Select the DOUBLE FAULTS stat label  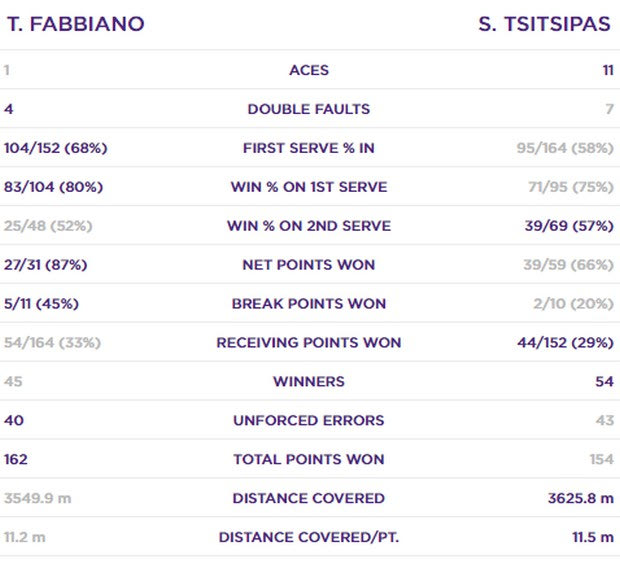309,109
